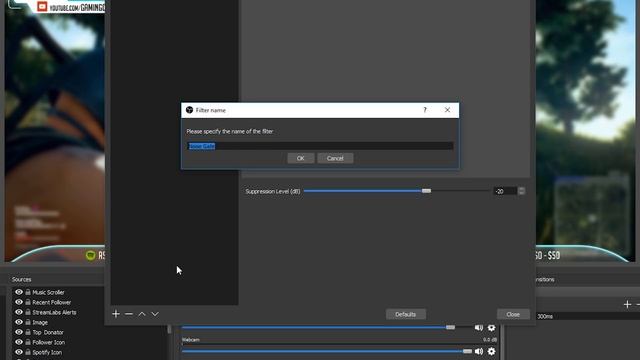Select Image in Sources list

pyautogui.click(x=40, y=322)
